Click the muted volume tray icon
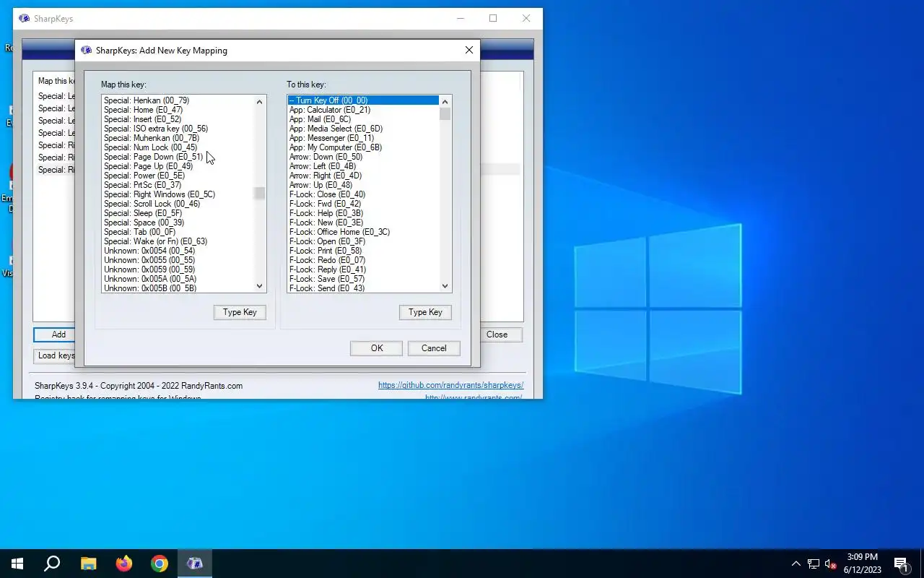The width and height of the screenshot is (924, 578). (x=831, y=564)
